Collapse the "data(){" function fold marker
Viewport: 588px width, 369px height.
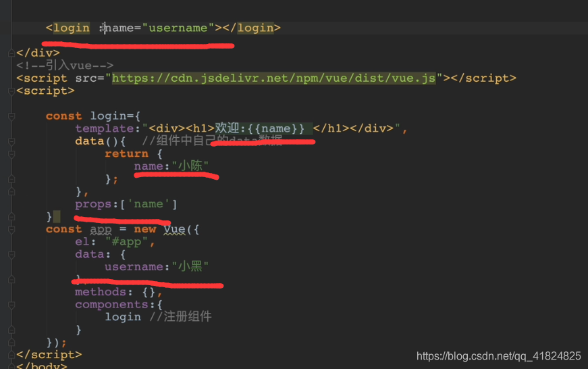[11, 141]
